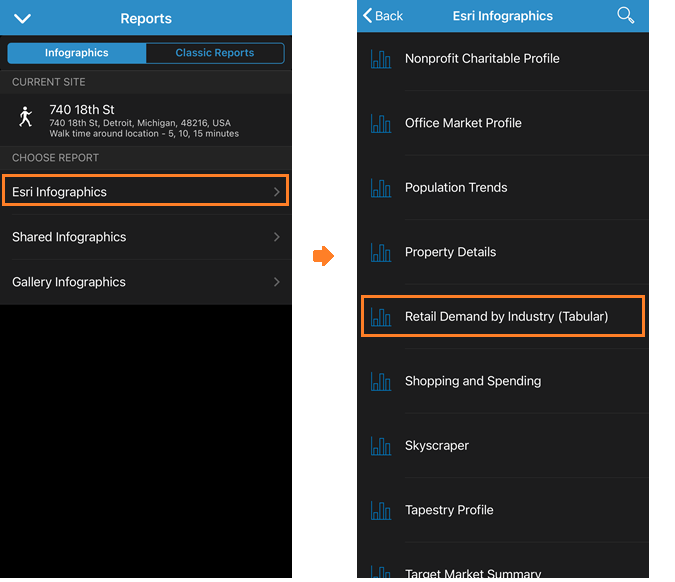Click chart icon beside Tapestry Profile
This screenshot has width=675, height=582.
pyautogui.click(x=381, y=511)
